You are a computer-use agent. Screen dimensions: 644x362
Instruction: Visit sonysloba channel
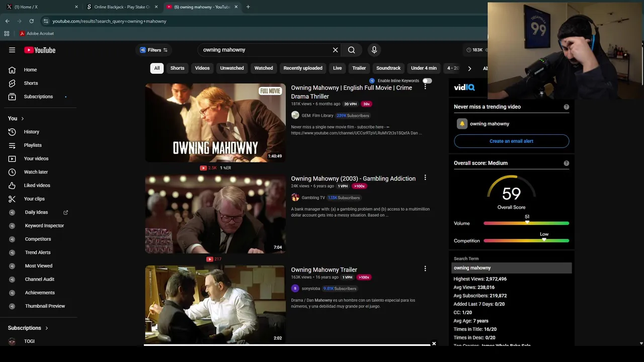point(310,289)
